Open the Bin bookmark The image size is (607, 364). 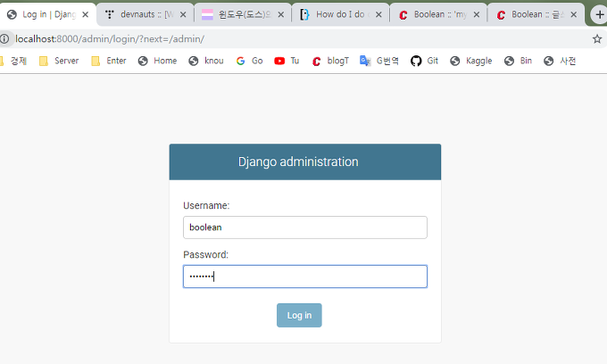pyautogui.click(x=518, y=61)
